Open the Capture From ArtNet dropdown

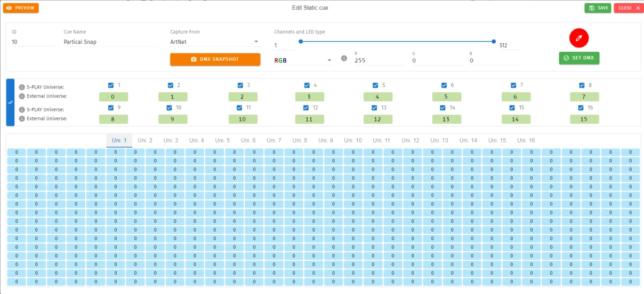coord(215,42)
